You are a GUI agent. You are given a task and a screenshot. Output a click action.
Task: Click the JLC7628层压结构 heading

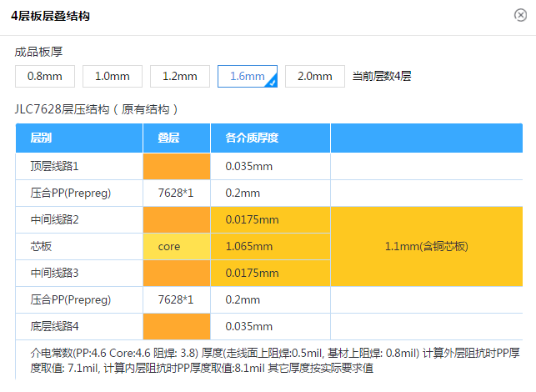tap(97, 109)
